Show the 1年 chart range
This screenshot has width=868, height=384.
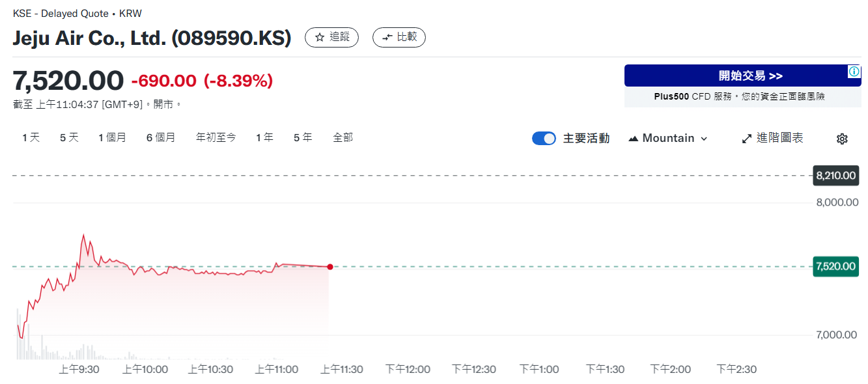click(x=264, y=137)
